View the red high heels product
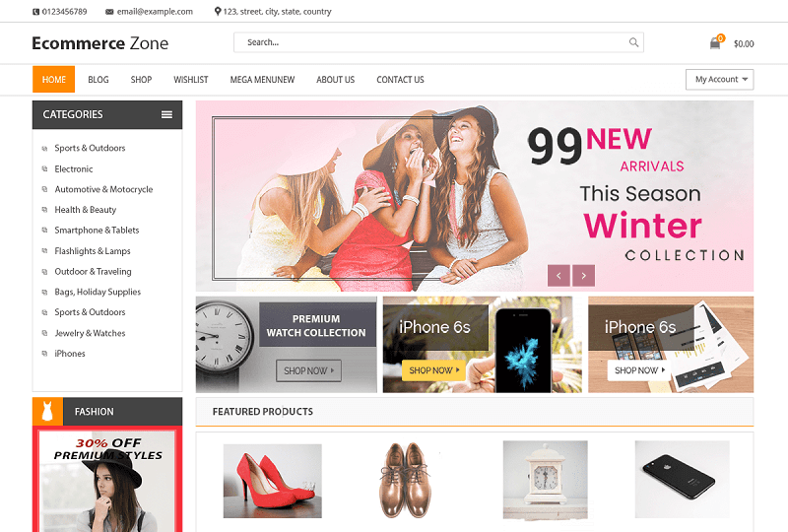The width and height of the screenshot is (788, 532). tap(273, 481)
